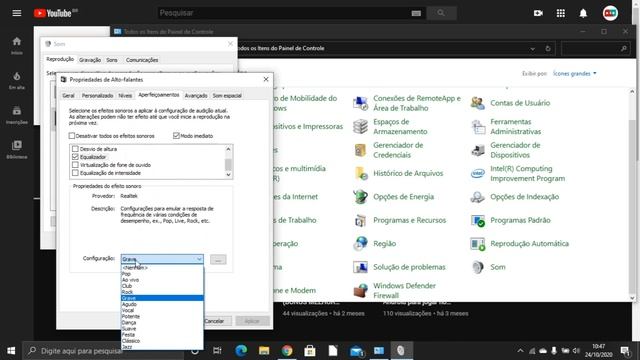
Task: Open Reprodução Automática item
Action: point(520,244)
